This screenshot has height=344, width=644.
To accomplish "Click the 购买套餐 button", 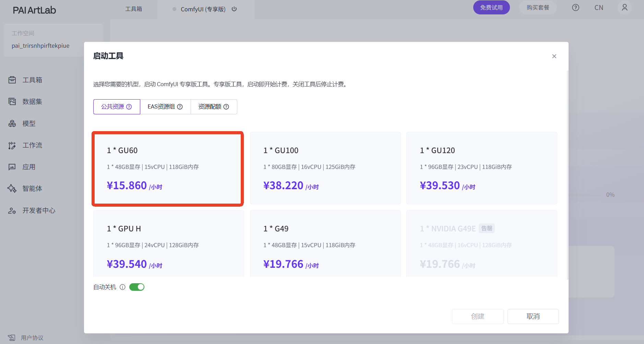I will coord(538,8).
